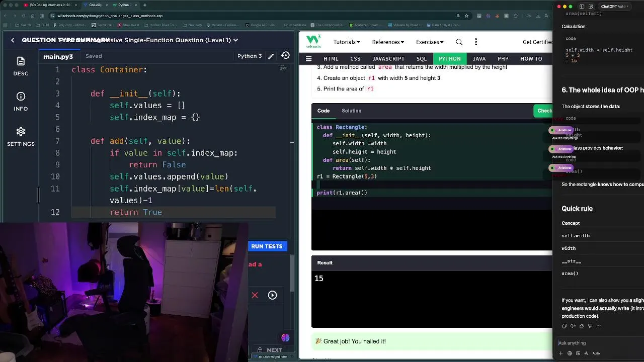Select the JAVA tab in navbar
The image size is (644, 362).
click(x=479, y=59)
